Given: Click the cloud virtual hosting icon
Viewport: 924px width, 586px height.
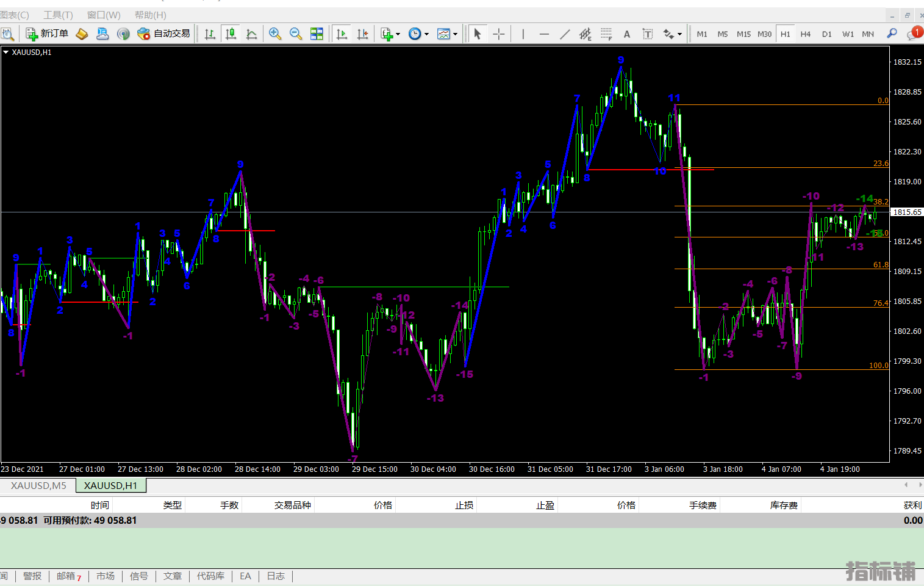Looking at the screenshot, I should (102, 34).
